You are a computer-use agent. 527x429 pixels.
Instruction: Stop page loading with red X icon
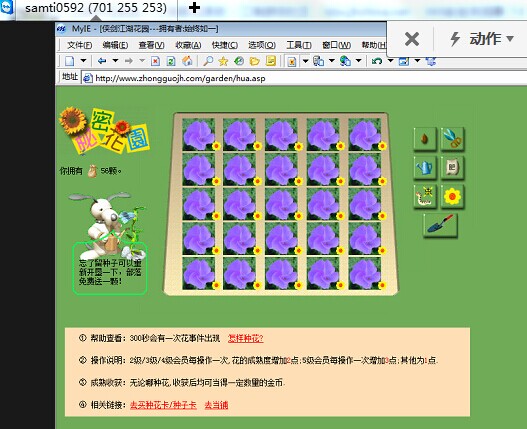tap(155, 61)
